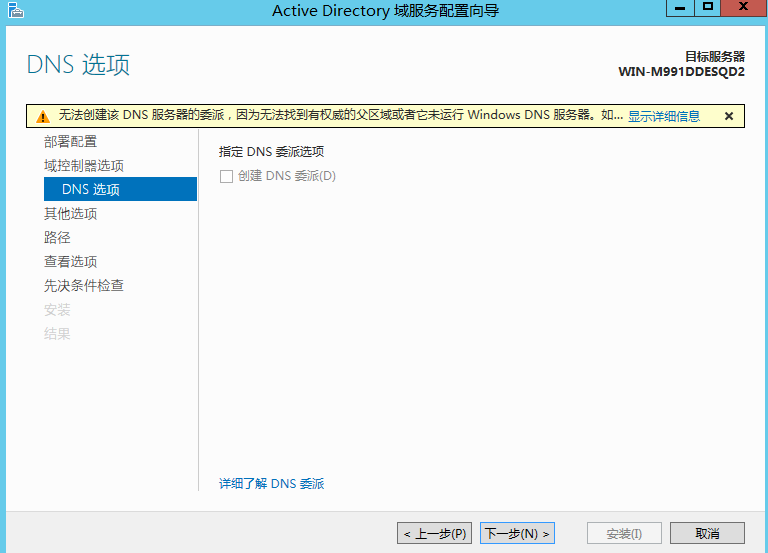Close the Active Directory wizard window
The height and width of the screenshot is (553, 768).
[x=744, y=8]
